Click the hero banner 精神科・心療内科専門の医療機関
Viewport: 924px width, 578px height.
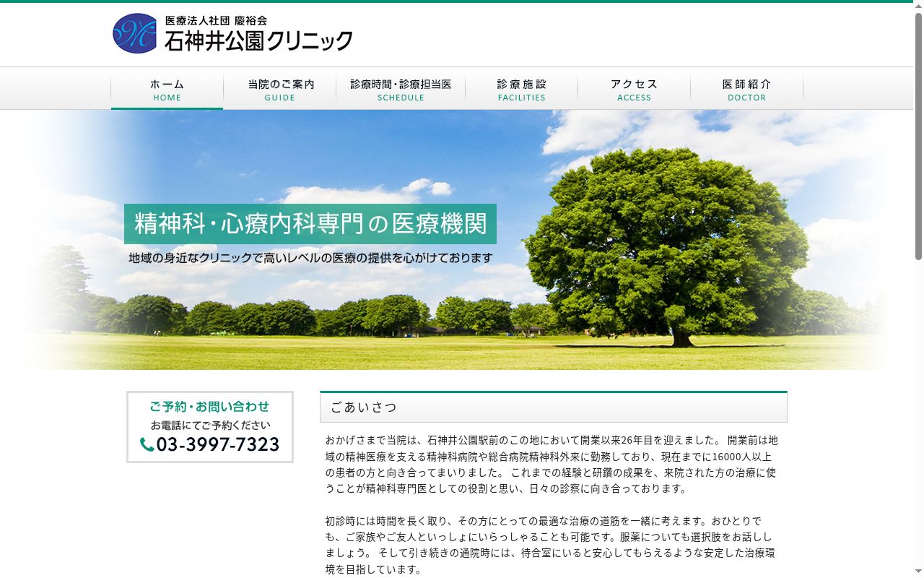click(x=310, y=224)
